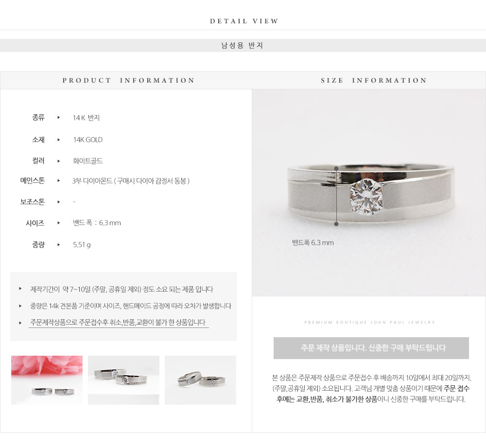Click the arrow bullet beside 소재
Image resolution: width=486 pixels, height=448 pixels.
coord(59,140)
